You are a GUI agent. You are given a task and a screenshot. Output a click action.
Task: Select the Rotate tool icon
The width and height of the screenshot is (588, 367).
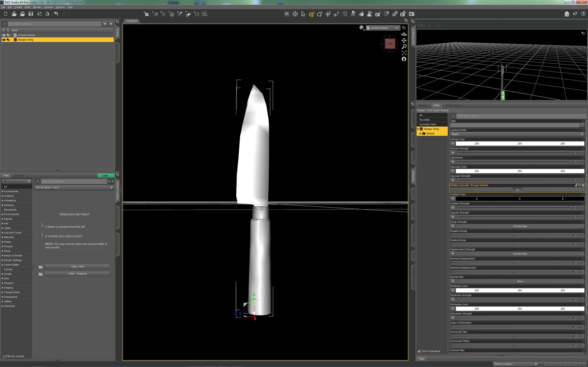point(320,14)
